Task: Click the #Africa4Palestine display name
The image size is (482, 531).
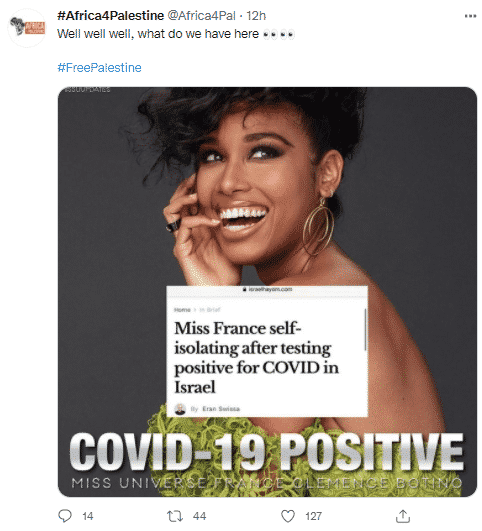Action: [x=110, y=16]
